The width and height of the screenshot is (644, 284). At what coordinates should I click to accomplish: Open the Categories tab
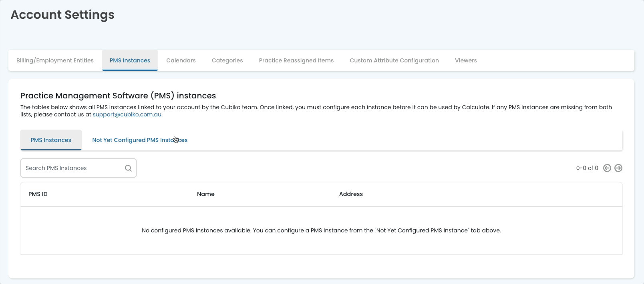click(227, 60)
